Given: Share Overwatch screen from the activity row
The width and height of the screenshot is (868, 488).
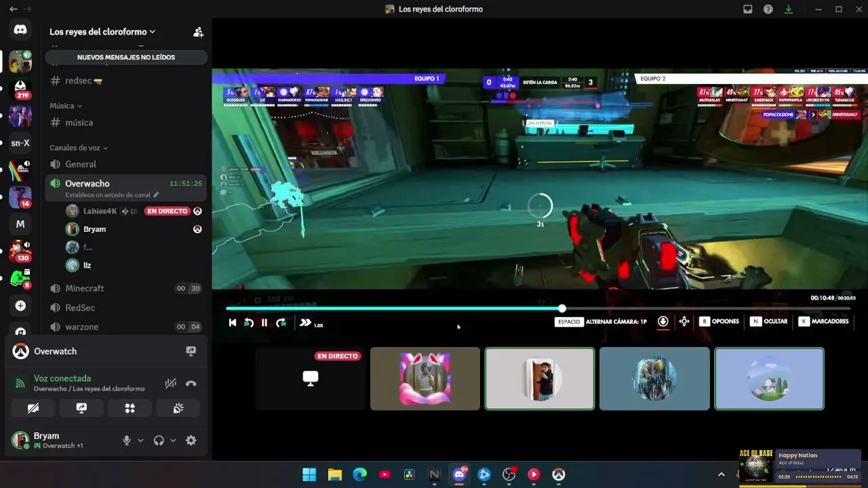Looking at the screenshot, I should [x=191, y=351].
